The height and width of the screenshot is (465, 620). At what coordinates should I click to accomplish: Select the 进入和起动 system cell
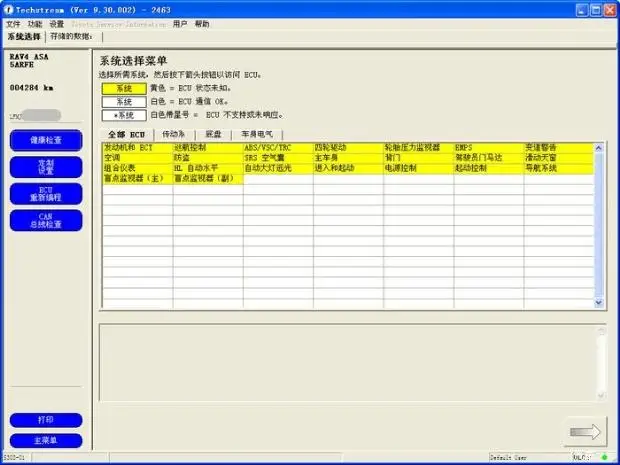348,168
